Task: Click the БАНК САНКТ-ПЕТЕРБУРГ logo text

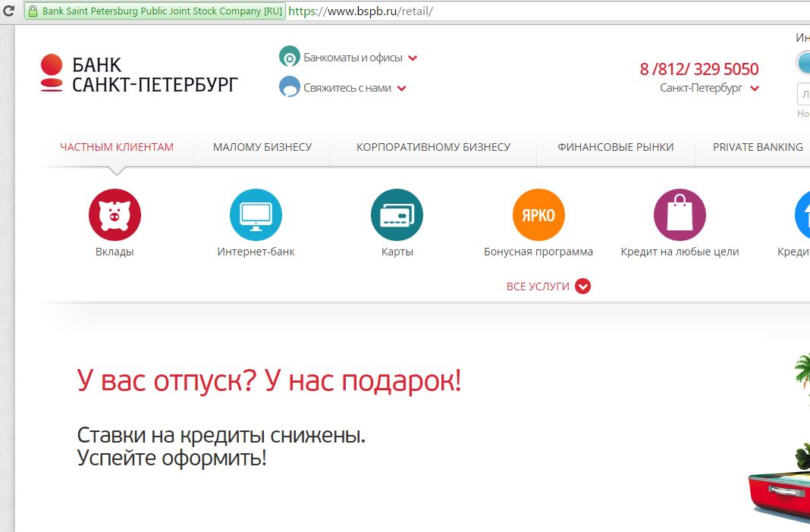Action: click(155, 74)
